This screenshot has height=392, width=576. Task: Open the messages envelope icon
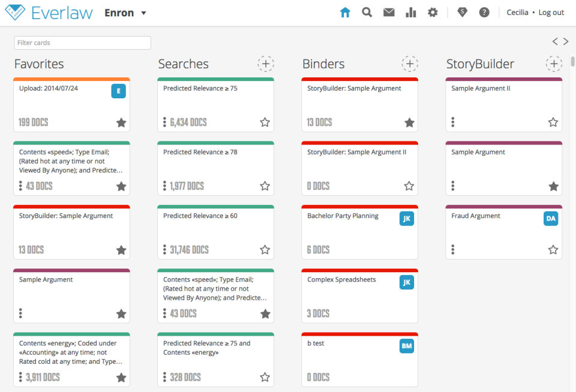click(x=389, y=13)
